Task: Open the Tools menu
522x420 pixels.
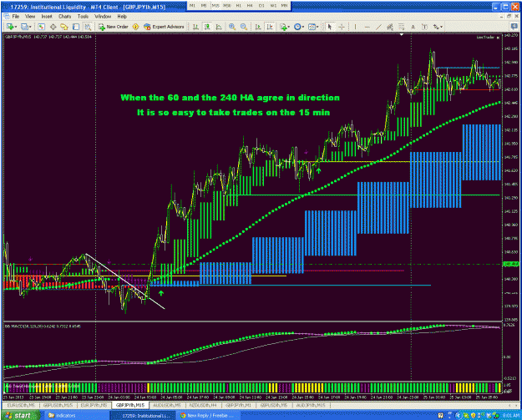Action: [83, 17]
